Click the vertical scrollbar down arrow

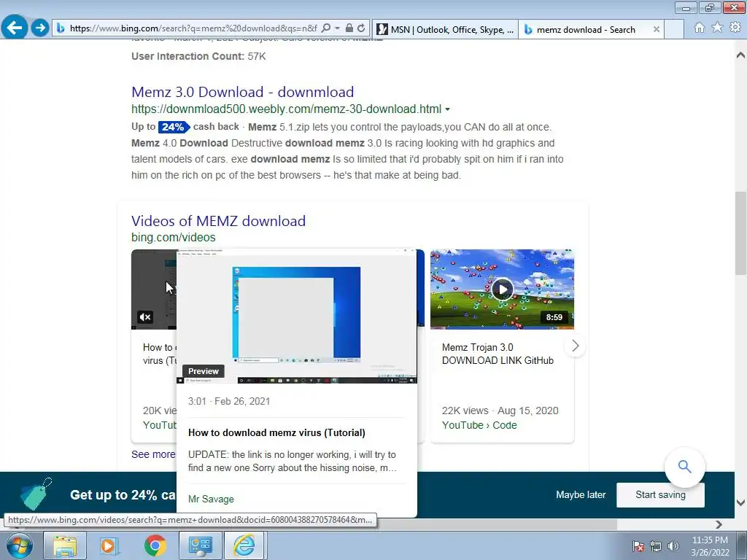pos(740,502)
